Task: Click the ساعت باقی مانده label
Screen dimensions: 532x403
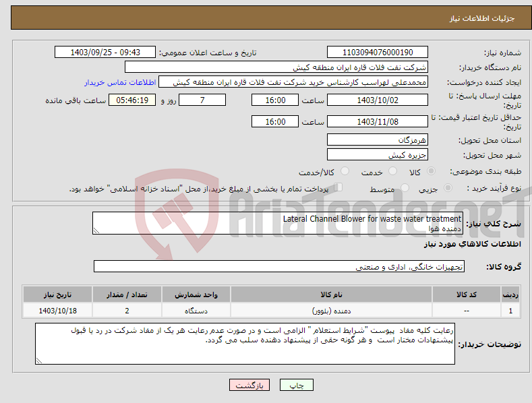Action: coord(76,101)
